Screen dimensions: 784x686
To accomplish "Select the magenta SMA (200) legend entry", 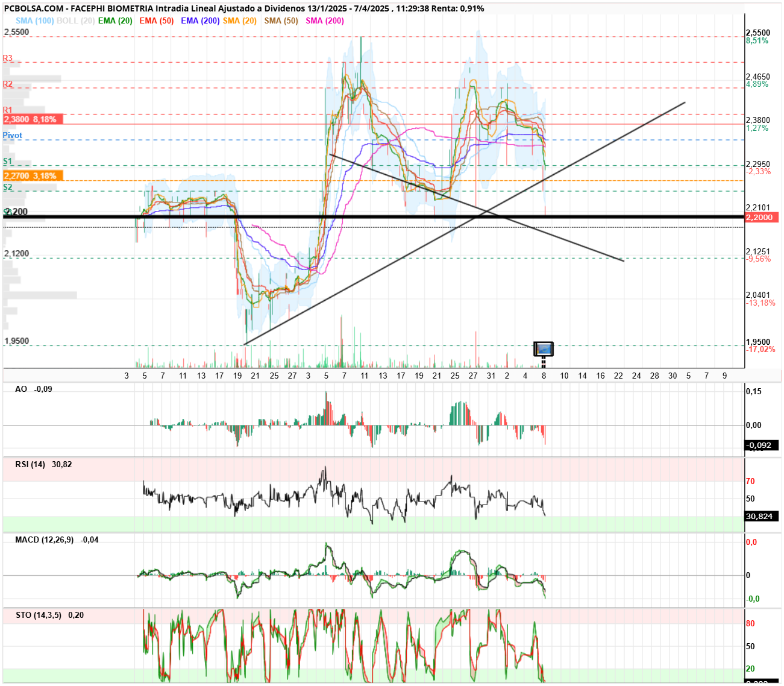I will coord(325,20).
